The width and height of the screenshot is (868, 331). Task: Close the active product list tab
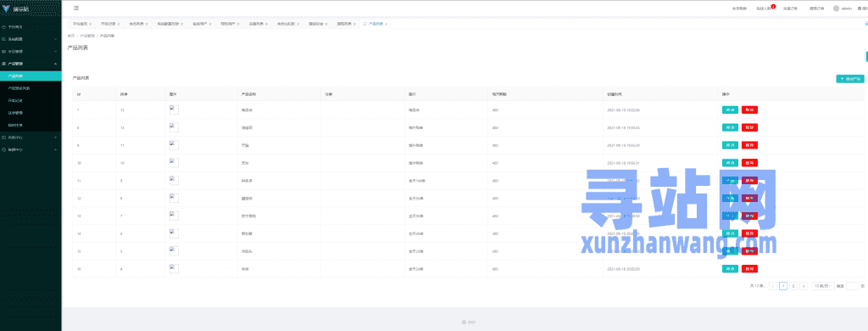coord(386,25)
